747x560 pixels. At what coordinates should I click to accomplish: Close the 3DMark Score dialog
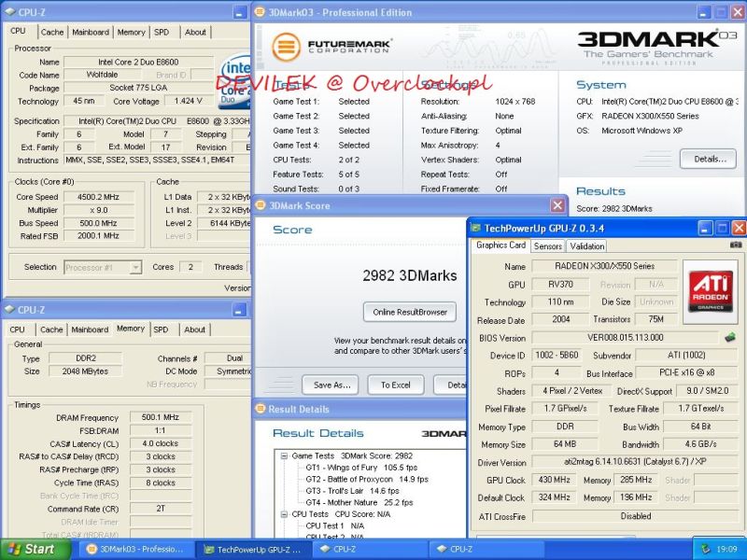tap(557, 205)
